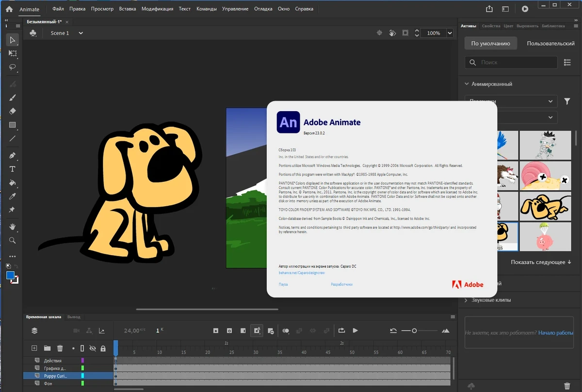582x392 pixels.
Task: Toggle hide all layers eye icon
Action: (93, 348)
